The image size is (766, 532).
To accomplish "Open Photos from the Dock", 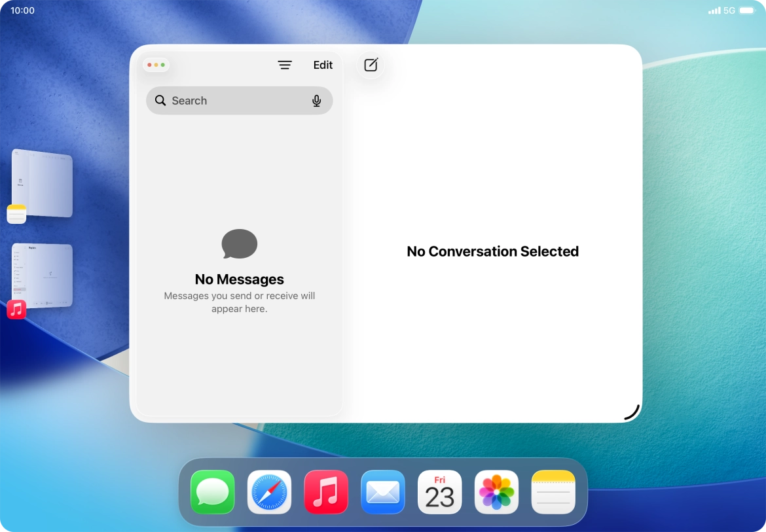I will (x=496, y=492).
